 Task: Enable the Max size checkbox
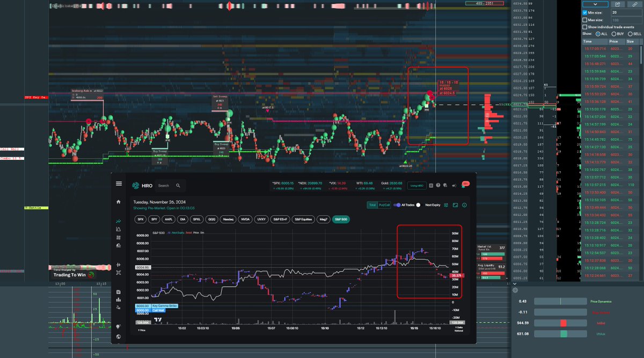point(585,20)
